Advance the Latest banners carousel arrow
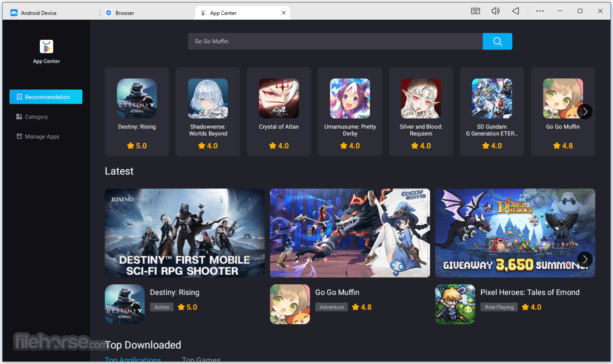 585,259
